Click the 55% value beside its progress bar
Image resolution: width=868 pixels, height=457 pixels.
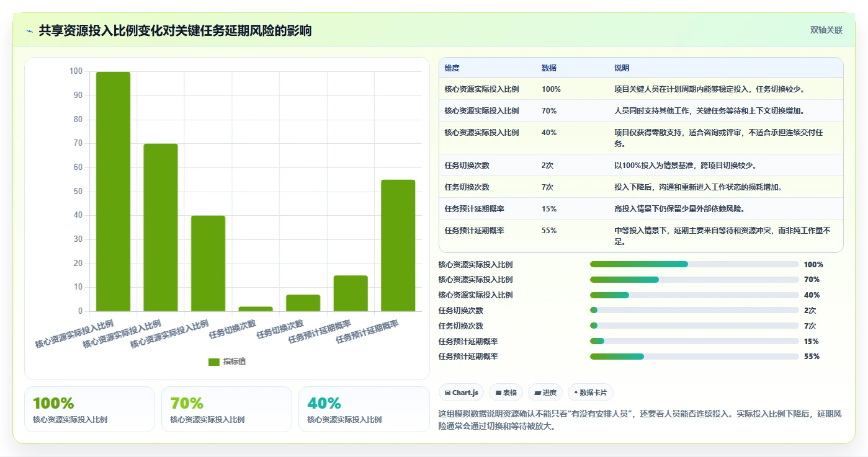pos(812,357)
